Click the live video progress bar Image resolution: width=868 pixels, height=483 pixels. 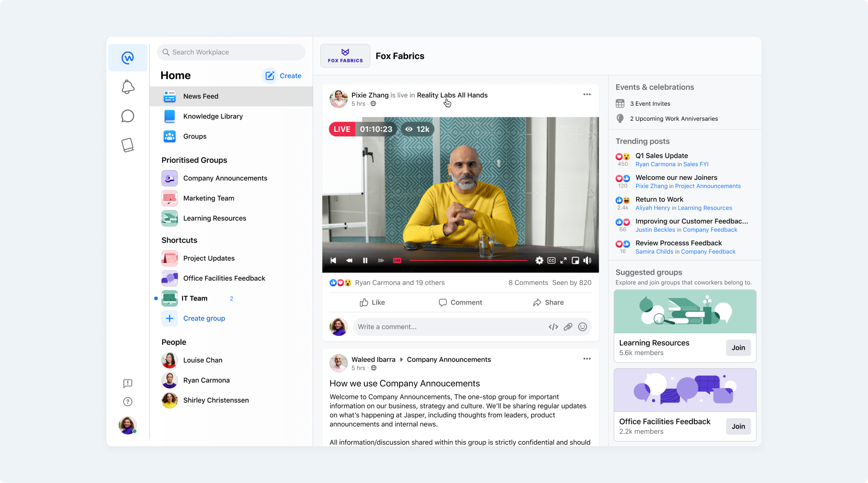point(468,260)
